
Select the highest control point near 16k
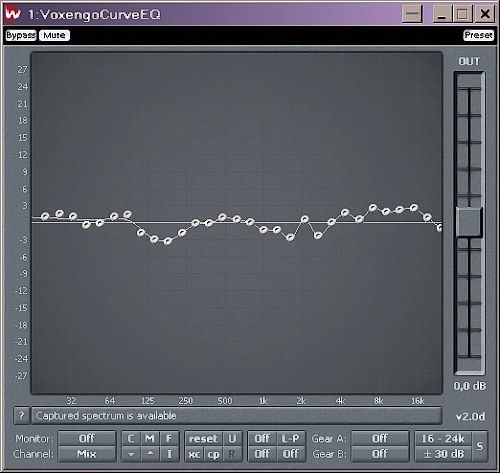[x=414, y=208]
